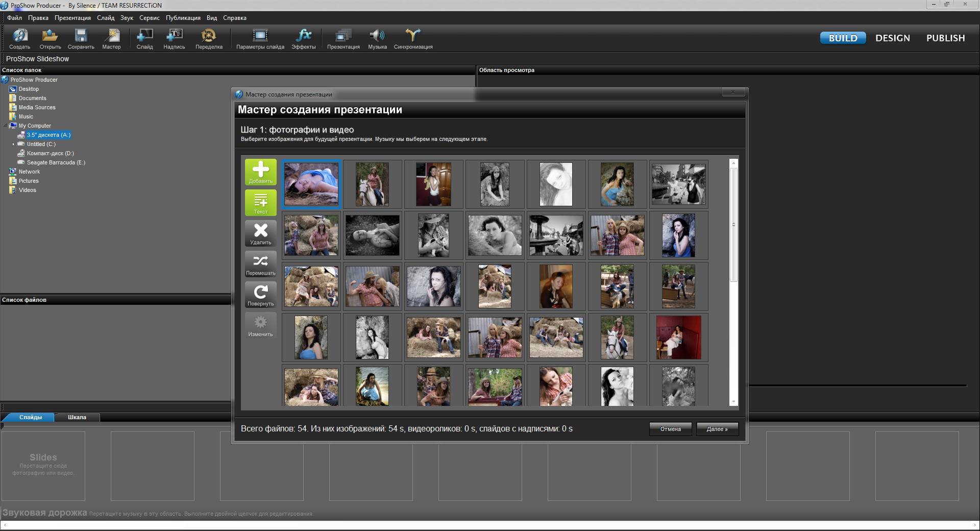Click the Сохранить floppy disk icon
Screen dimensions: 980x531
(81, 39)
